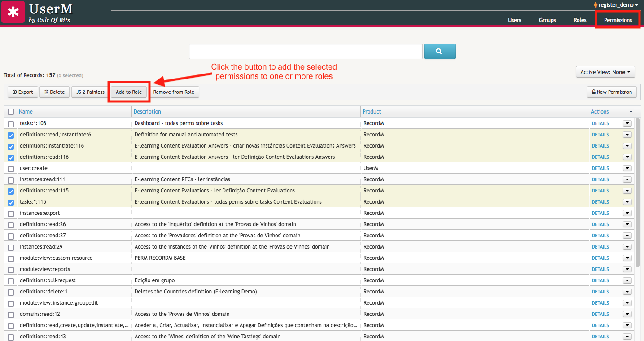The width and height of the screenshot is (644, 341).
Task: Click the Export button
Action: [23, 92]
